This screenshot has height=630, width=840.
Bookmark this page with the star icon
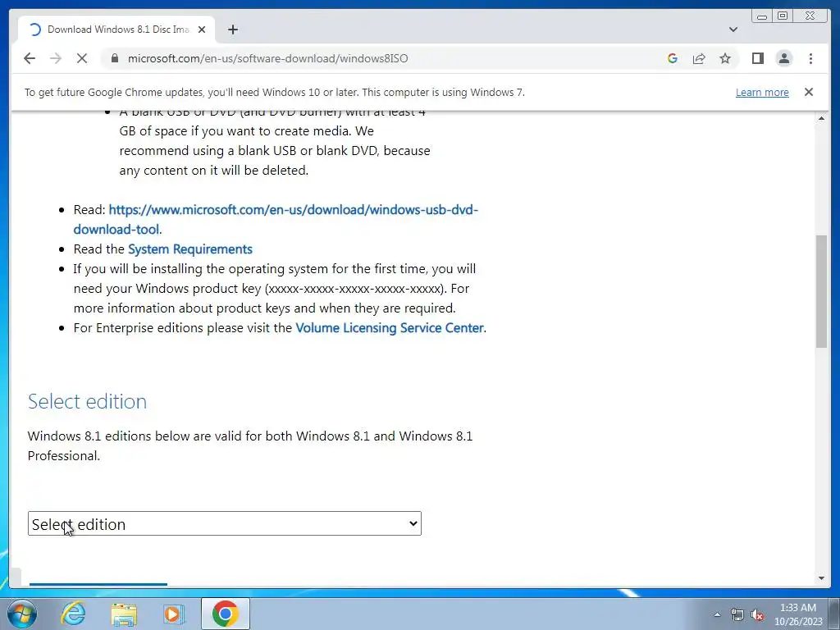pos(725,58)
